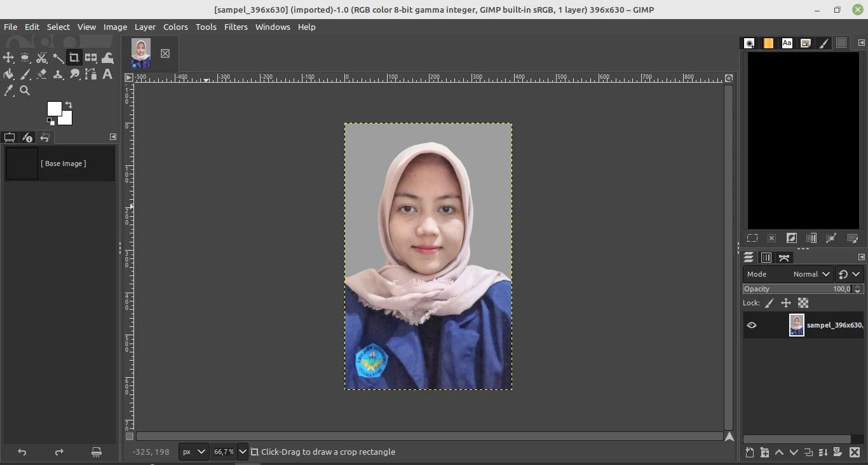Close the sampel image tab
The image size is (868, 465).
pyautogui.click(x=165, y=53)
